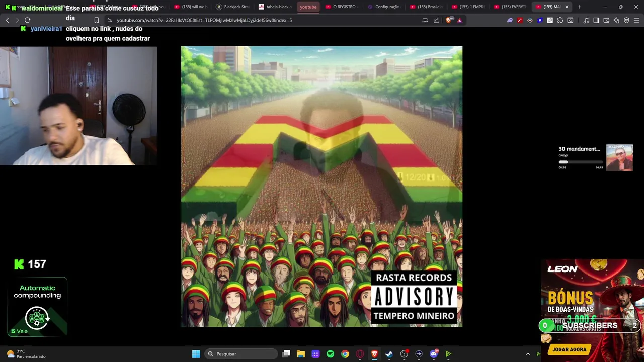Click the now-playing song avatar thumbnail
644x362 pixels.
coord(619,158)
